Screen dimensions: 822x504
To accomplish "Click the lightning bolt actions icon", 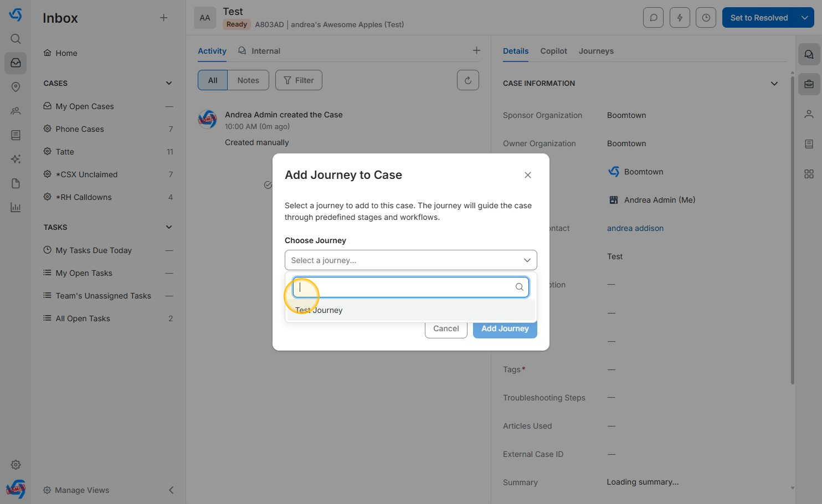I will (x=680, y=18).
